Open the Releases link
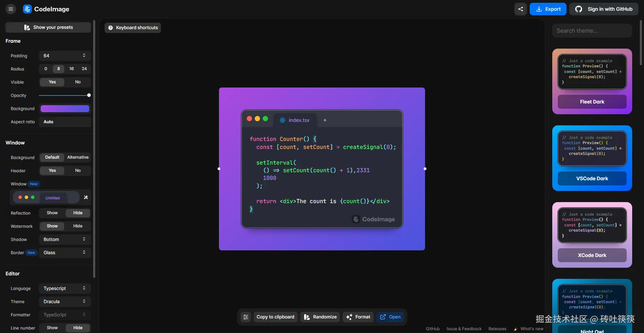The image size is (644, 333). tap(497, 329)
